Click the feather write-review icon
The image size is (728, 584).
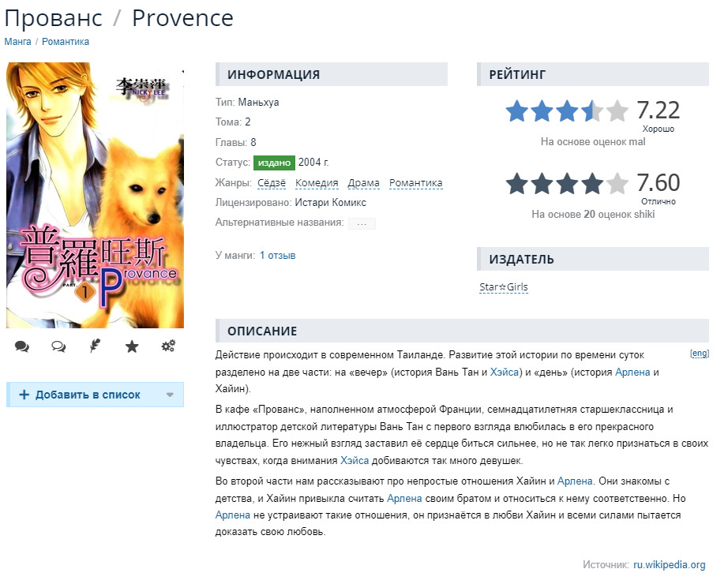pyautogui.click(x=95, y=346)
